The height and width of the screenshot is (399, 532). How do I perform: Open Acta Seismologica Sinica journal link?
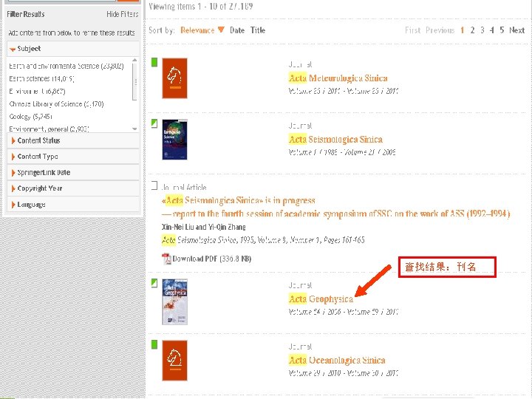pyautogui.click(x=335, y=140)
